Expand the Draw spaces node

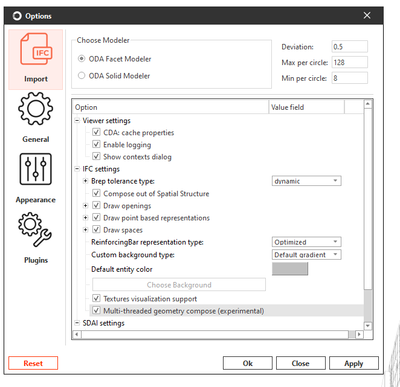(x=86, y=230)
